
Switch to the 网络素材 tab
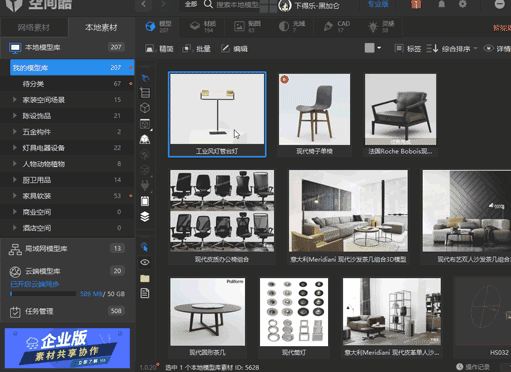(x=34, y=27)
